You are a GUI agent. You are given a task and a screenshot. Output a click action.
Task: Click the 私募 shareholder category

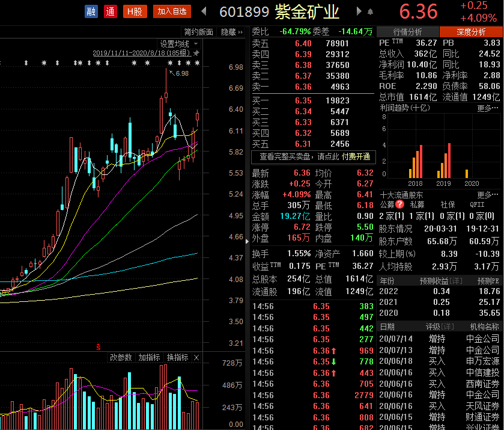click(417, 204)
